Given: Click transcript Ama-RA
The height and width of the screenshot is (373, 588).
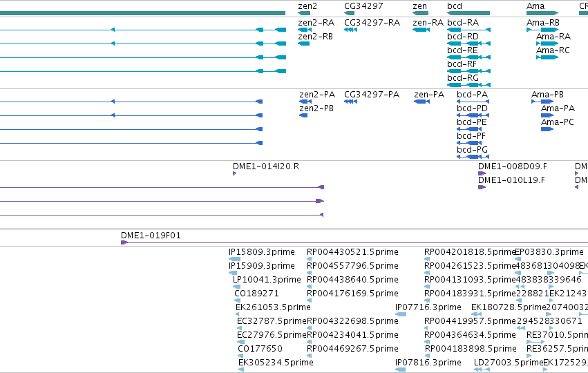Looking at the screenshot, I should 553,37.
